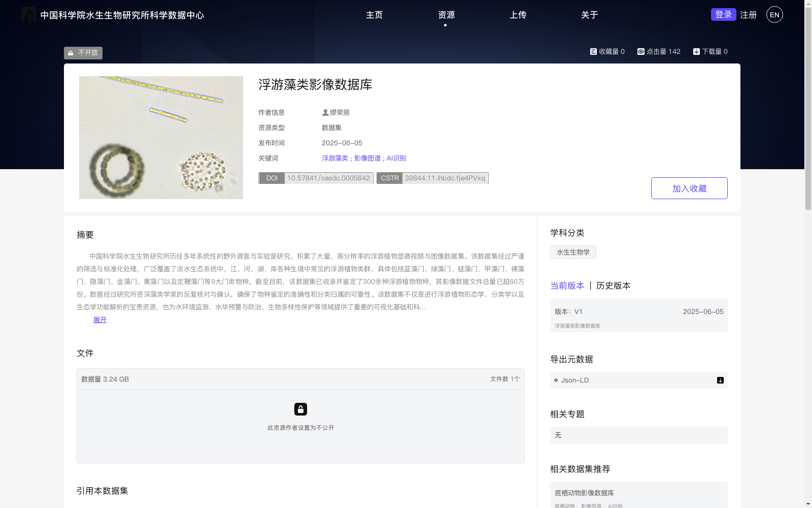Click the site title 中国科学院水生生物研究所科学数据中心

click(122, 15)
